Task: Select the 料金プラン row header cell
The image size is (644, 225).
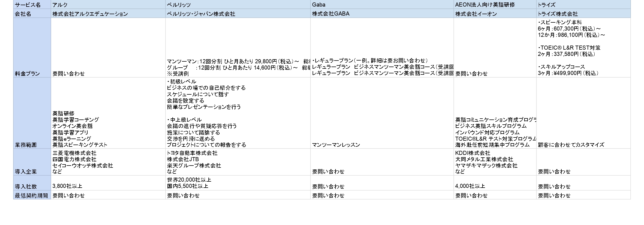Action: [x=32, y=48]
